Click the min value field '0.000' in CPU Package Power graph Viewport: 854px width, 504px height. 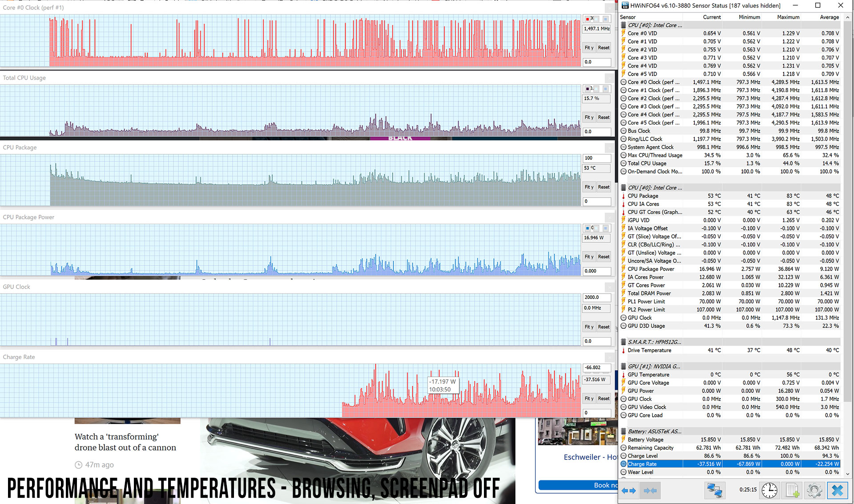597,271
